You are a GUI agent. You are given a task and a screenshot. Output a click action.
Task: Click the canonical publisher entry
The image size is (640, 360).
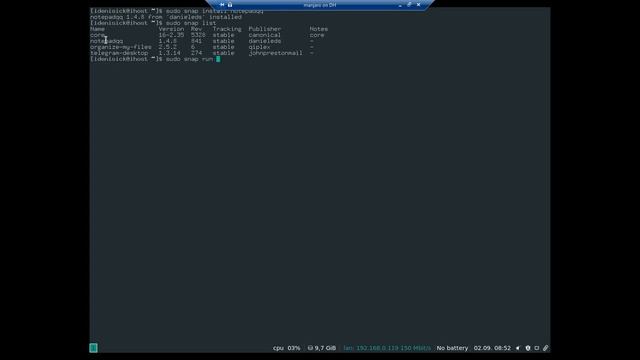[x=264, y=35]
